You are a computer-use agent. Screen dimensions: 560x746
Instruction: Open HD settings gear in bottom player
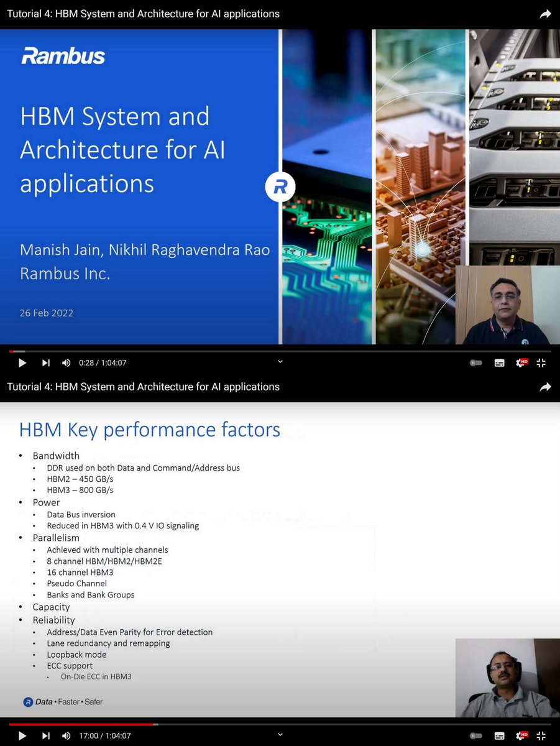click(521, 735)
